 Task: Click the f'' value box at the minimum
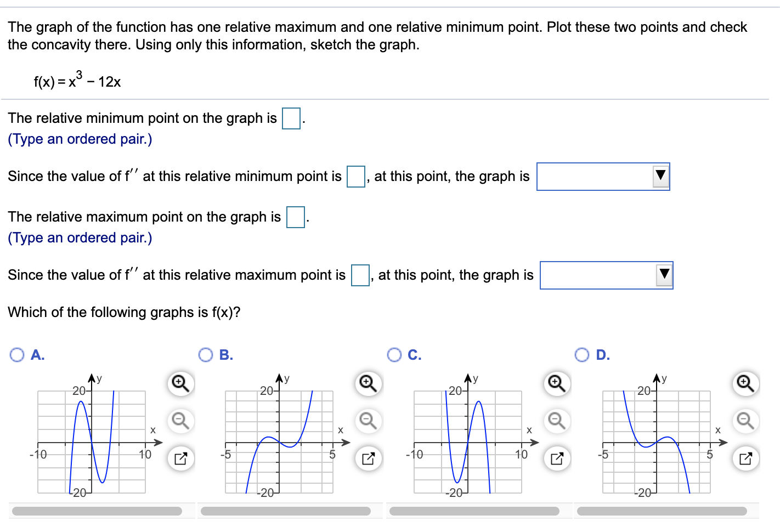(x=355, y=177)
